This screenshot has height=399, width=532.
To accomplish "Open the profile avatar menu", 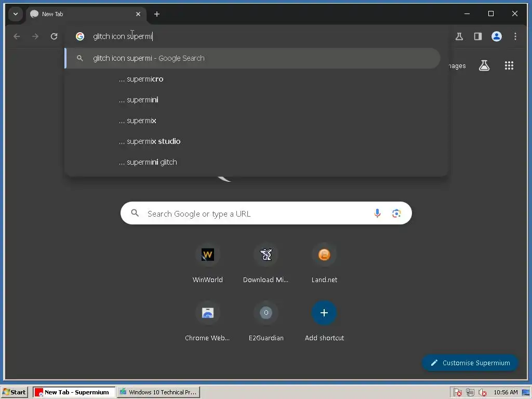I will pos(497,36).
